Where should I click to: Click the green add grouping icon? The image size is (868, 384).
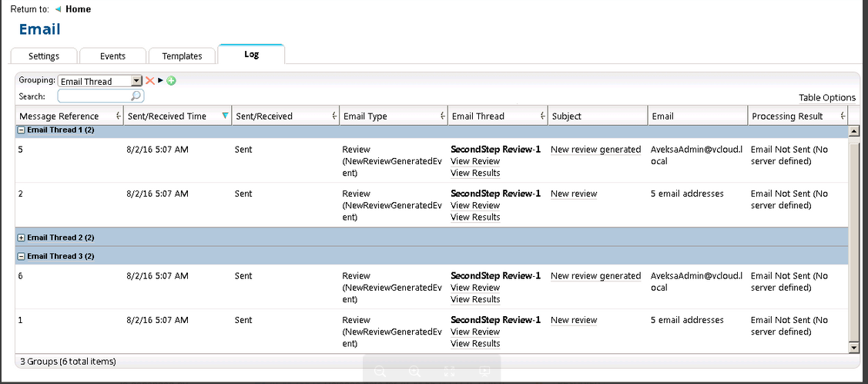pos(171,80)
